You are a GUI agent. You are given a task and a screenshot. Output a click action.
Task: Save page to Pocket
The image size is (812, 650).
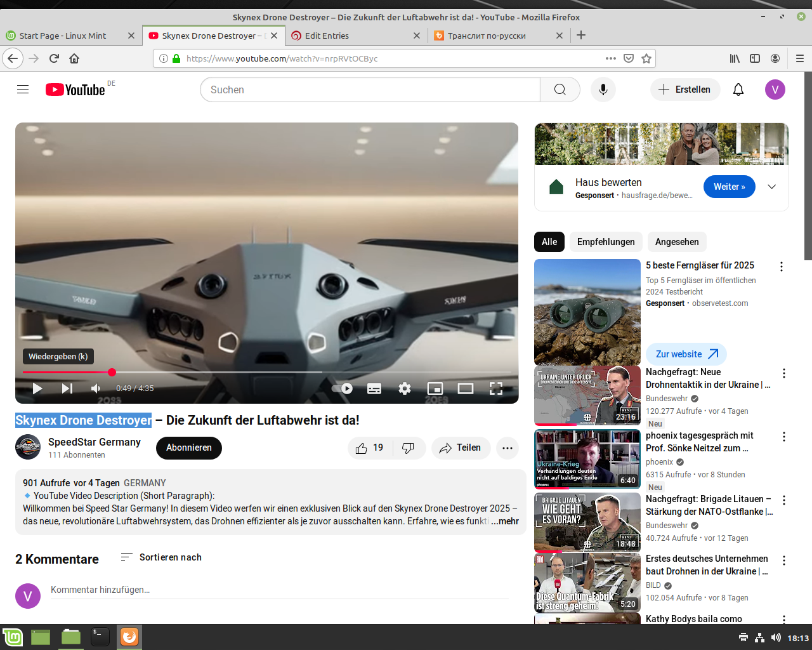[x=629, y=58]
